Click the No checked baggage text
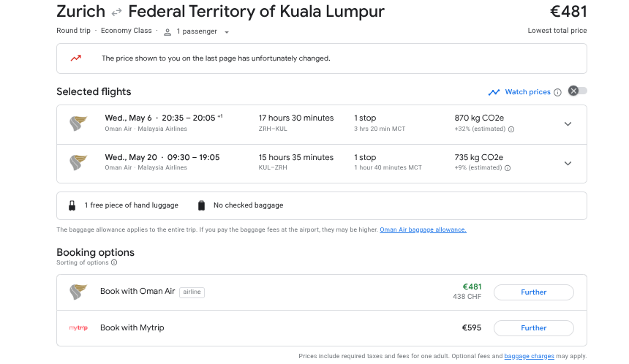This screenshot has height=364, width=629. click(x=249, y=205)
